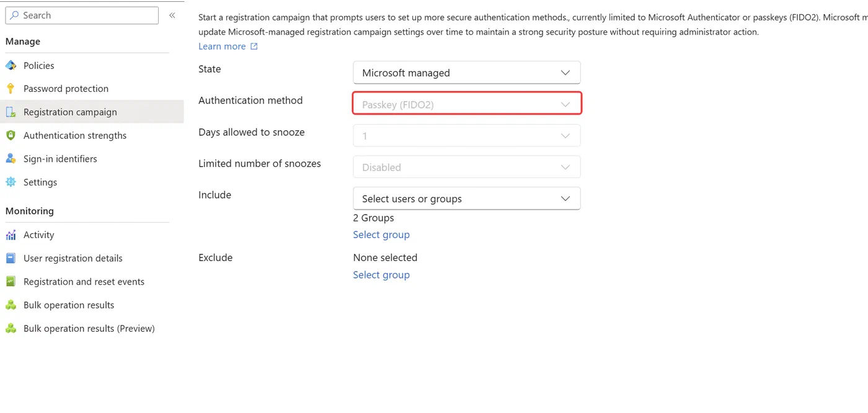Click the Bulk operation results icon
Screen dimensions: 868x413
[11, 305]
